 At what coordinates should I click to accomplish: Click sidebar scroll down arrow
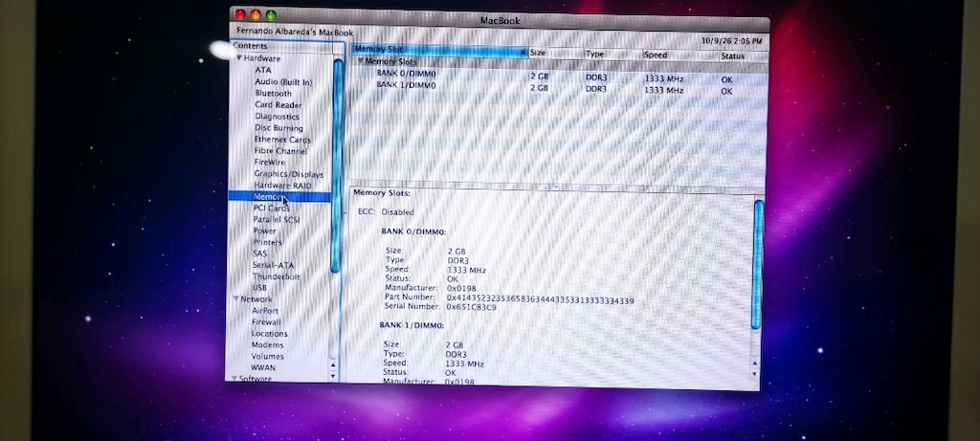click(332, 375)
